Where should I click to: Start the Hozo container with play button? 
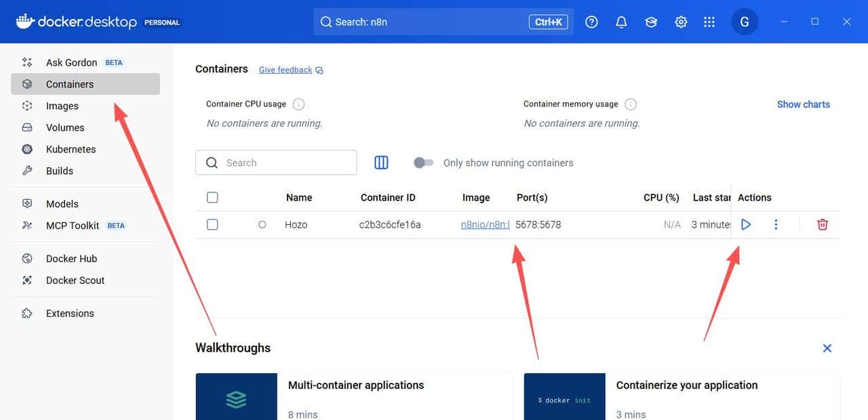tap(746, 224)
